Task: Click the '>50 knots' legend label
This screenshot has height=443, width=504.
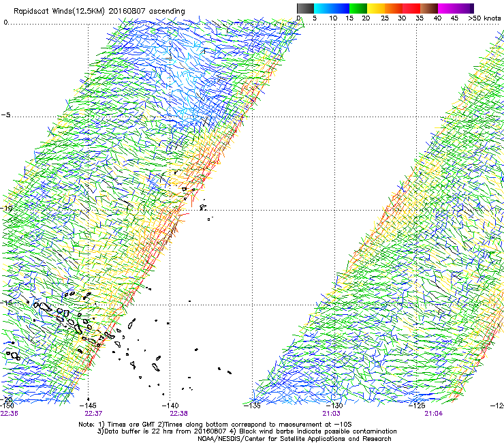Action: click(x=484, y=18)
